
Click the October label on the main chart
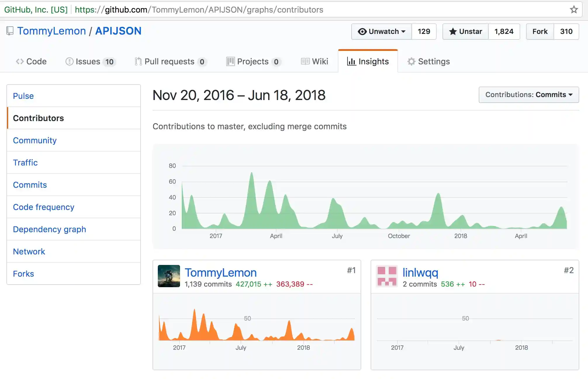click(x=399, y=236)
